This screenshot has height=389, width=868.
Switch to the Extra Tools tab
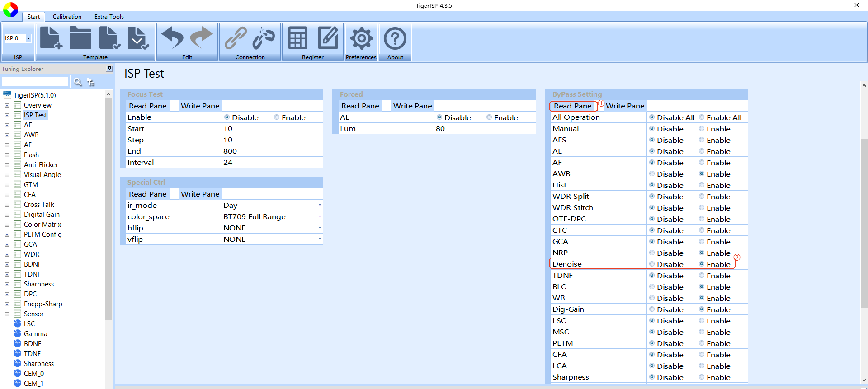click(109, 17)
